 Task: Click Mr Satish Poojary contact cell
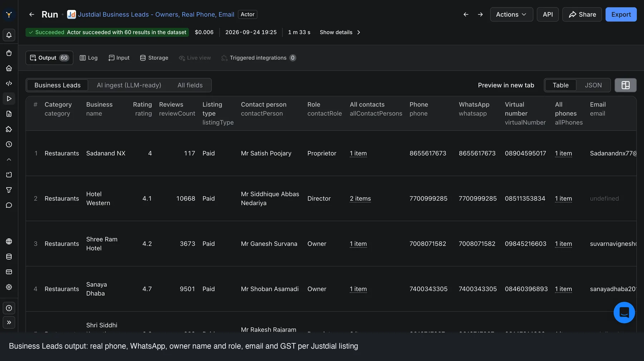[x=266, y=153]
